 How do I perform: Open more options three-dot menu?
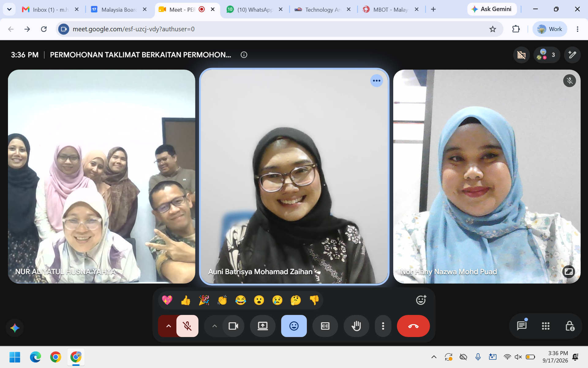click(383, 326)
